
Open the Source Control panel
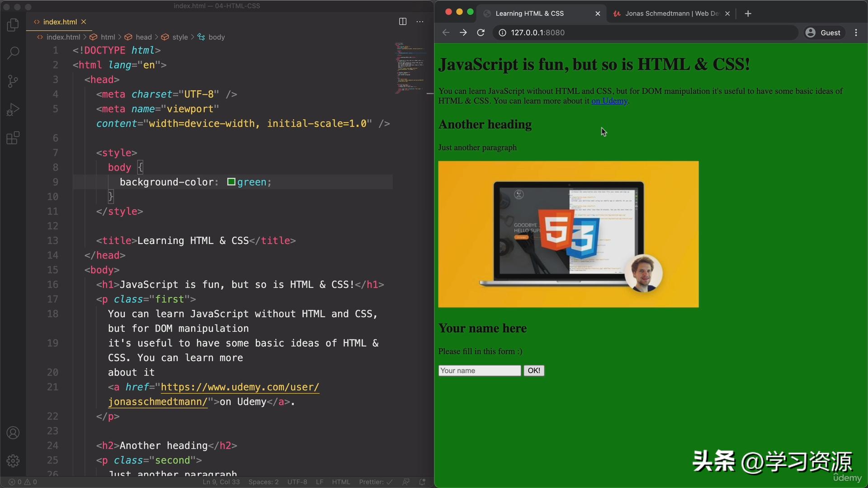pyautogui.click(x=13, y=81)
